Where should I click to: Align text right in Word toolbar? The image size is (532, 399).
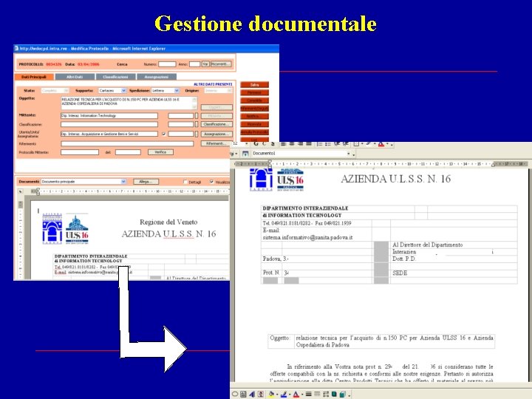[x=300, y=144]
